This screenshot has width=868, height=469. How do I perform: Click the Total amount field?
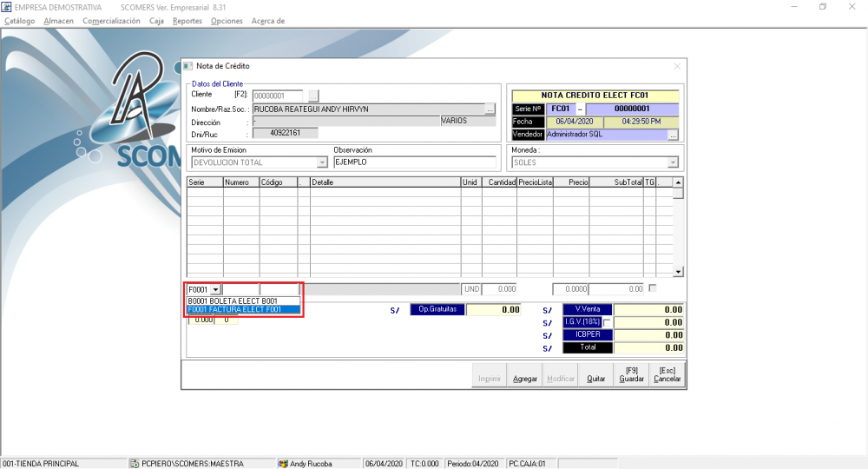[x=648, y=347]
